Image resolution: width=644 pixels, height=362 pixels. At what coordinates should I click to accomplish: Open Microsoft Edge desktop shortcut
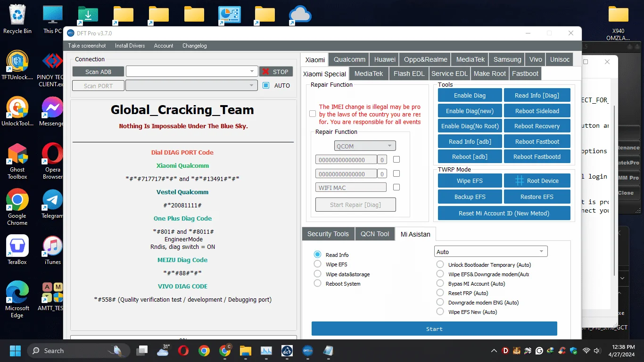coord(17,300)
